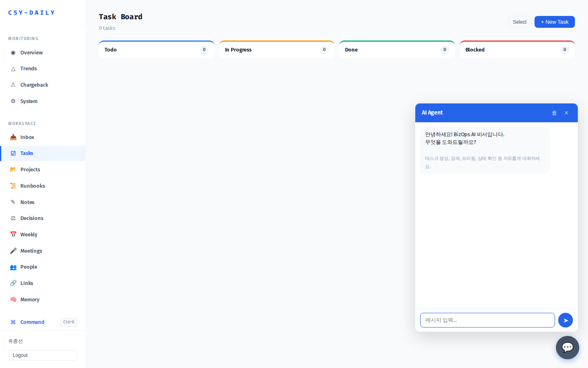Create a task with New Task
588x368 pixels.
pyautogui.click(x=555, y=22)
